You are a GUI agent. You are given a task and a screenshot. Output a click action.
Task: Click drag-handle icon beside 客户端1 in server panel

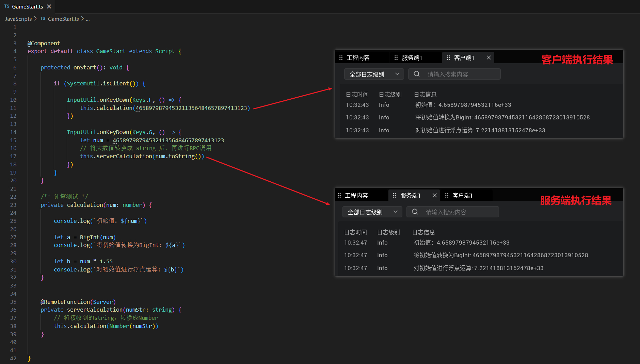447,196
